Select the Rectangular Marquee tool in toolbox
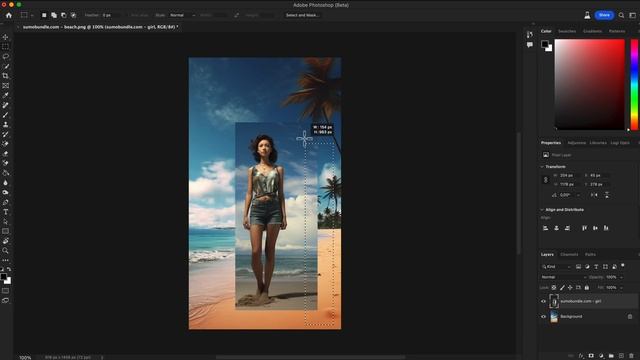The width and height of the screenshot is (640, 360). pos(5,47)
